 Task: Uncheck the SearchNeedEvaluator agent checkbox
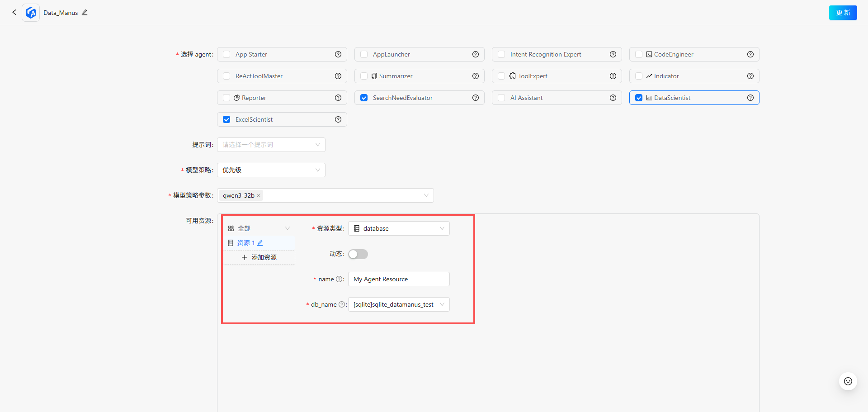[364, 98]
